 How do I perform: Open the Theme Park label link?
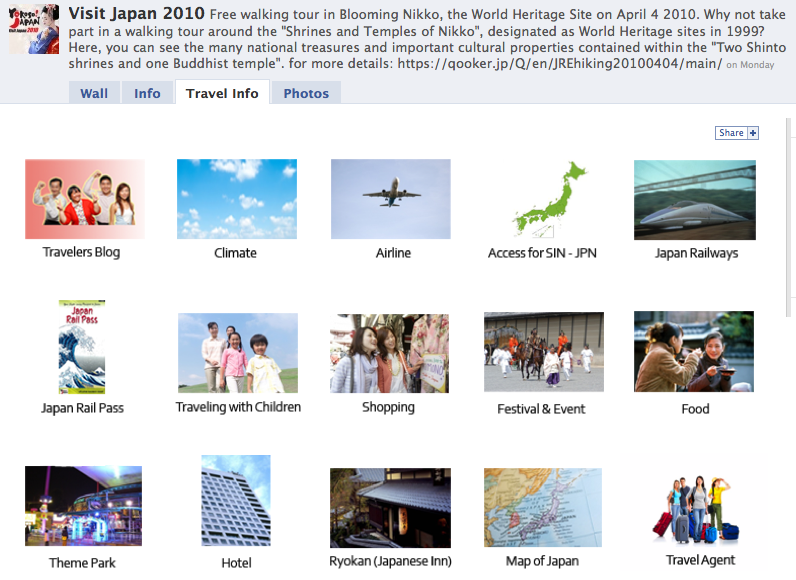82,563
